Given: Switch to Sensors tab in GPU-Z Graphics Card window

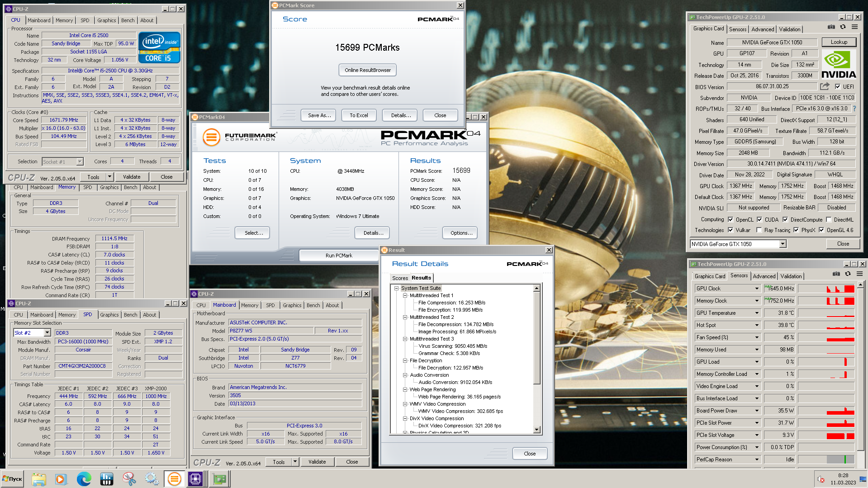Looking at the screenshot, I should point(738,29).
